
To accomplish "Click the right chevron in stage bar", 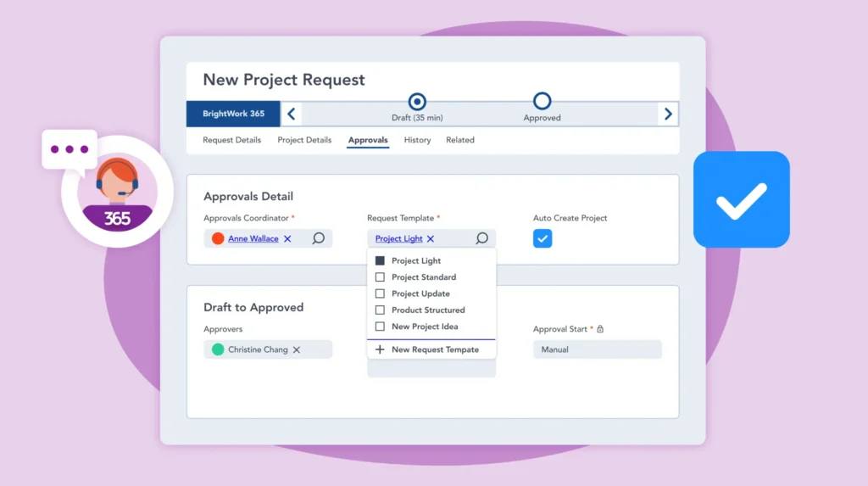I will (x=668, y=114).
